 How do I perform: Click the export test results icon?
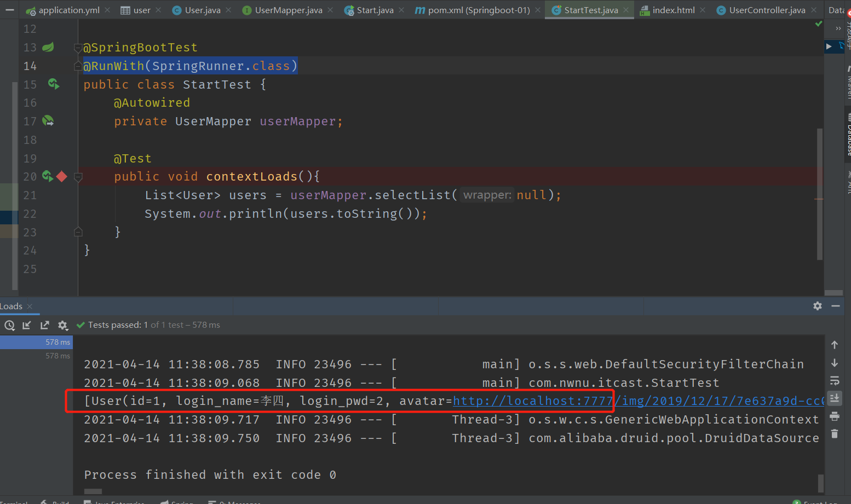pyautogui.click(x=45, y=325)
